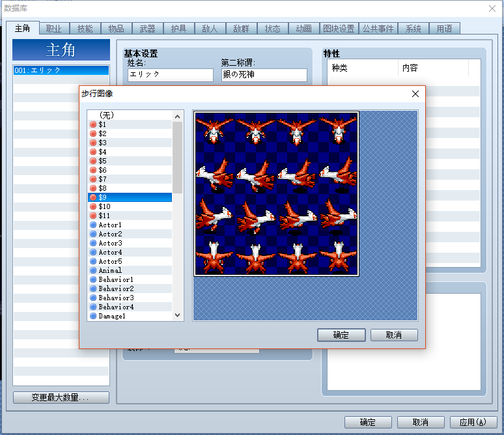Select the blue icon next to Actor2
This screenshot has height=435, width=504.
[x=93, y=234]
